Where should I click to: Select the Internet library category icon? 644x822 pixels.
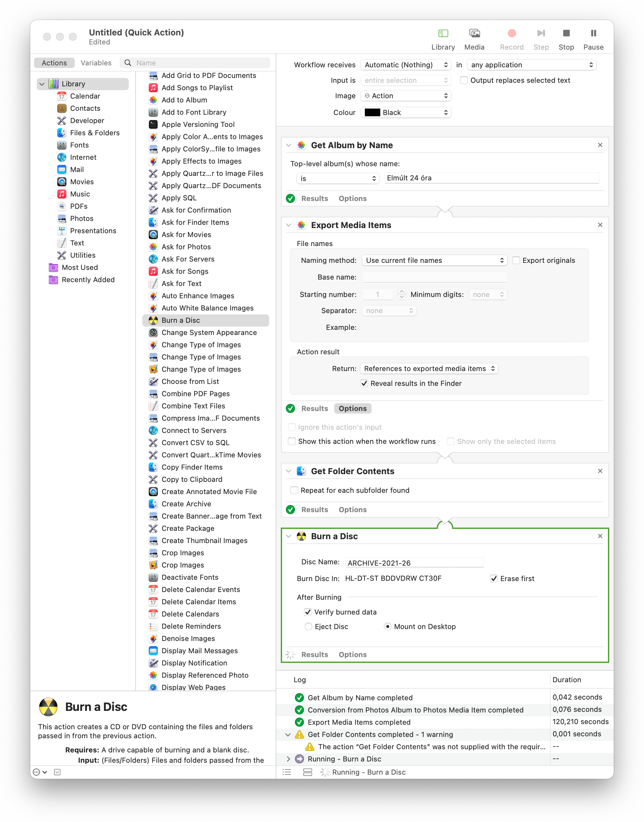click(62, 157)
